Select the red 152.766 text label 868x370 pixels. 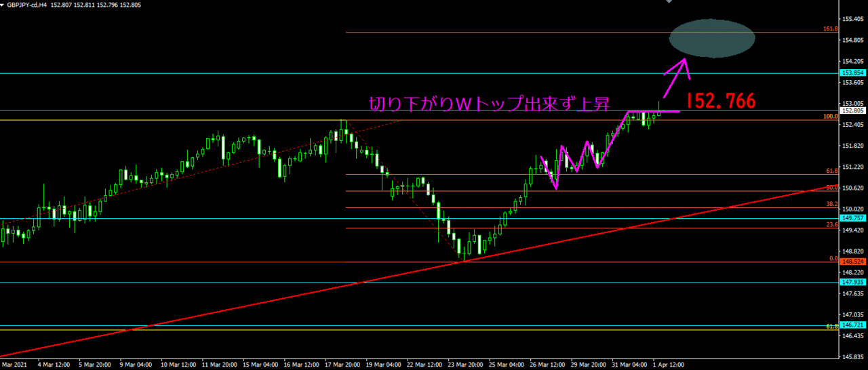pos(721,101)
